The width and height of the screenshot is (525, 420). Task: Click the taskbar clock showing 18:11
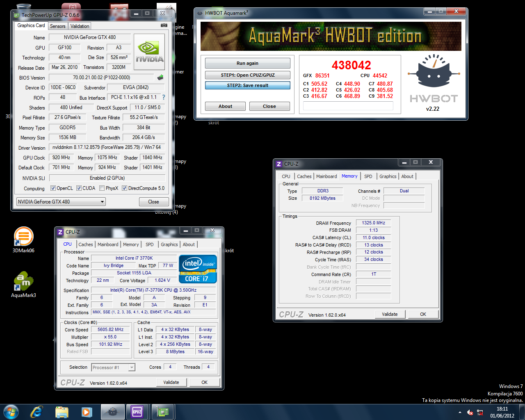(x=502, y=412)
